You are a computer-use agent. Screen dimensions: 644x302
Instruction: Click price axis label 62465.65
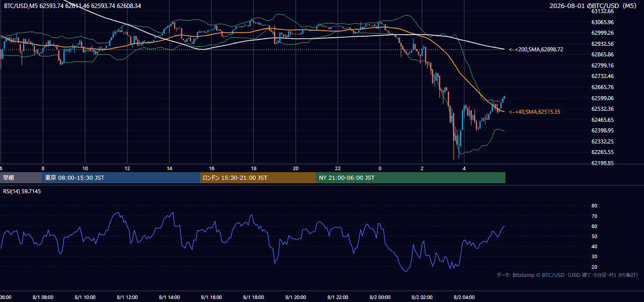tap(602, 120)
